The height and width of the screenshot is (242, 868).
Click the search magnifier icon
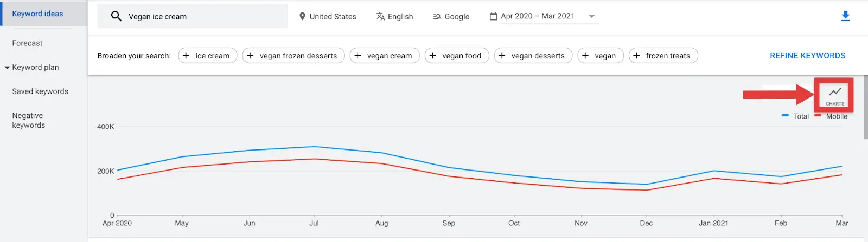tap(116, 16)
